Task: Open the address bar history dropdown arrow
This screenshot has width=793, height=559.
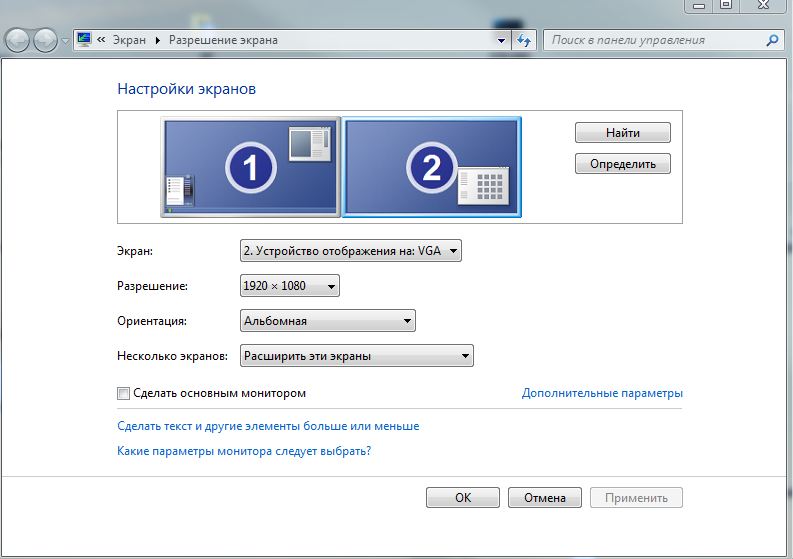Action: click(x=502, y=41)
